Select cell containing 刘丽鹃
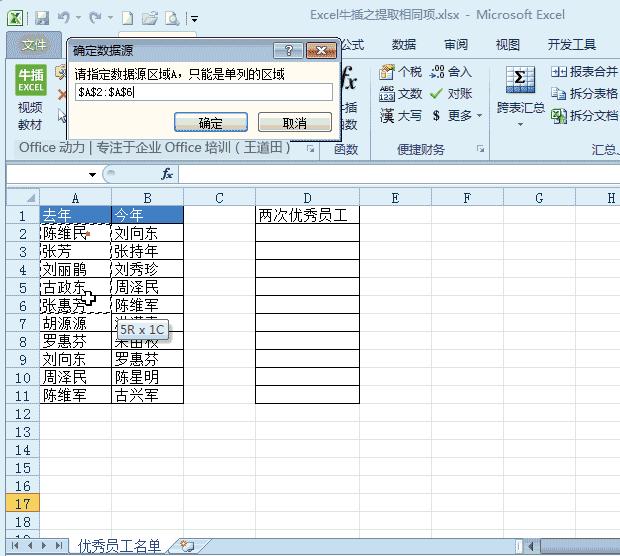Image resolution: width=620 pixels, height=556 pixels. pyautogui.click(x=76, y=269)
